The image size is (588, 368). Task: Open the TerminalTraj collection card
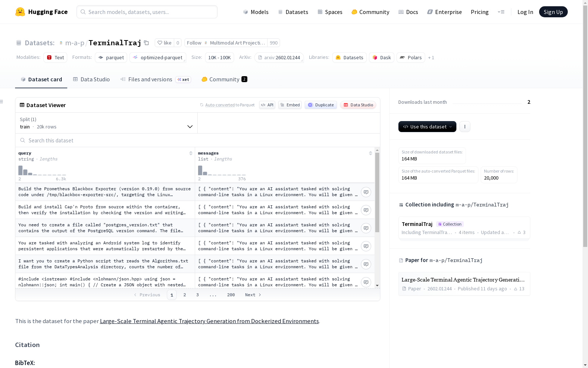pos(464,228)
